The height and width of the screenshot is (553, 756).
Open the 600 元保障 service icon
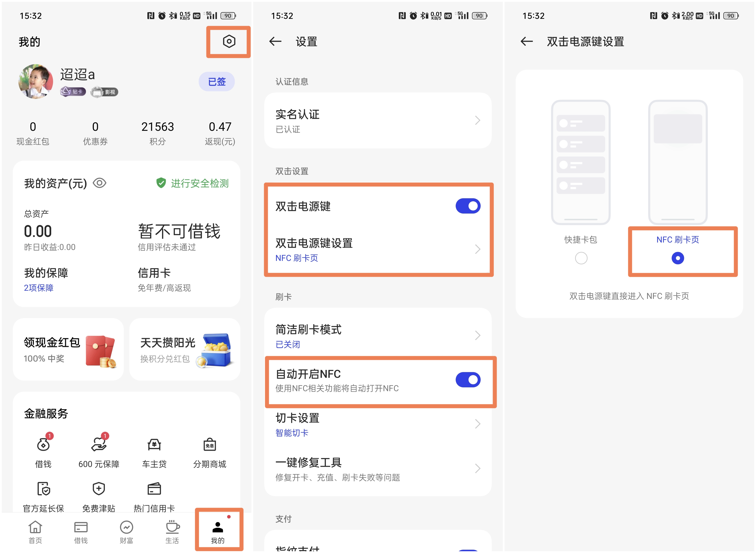(99, 445)
